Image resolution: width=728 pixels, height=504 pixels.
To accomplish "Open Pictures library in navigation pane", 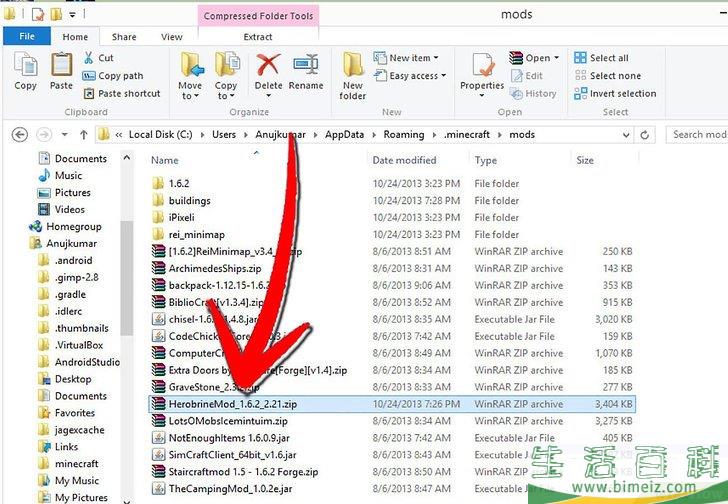I will pos(64,193).
